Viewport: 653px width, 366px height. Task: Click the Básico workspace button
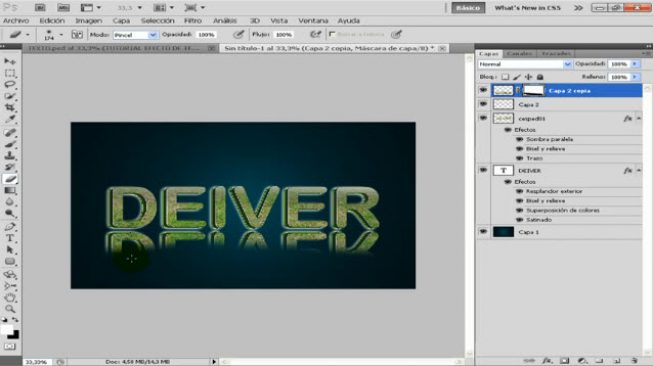tap(468, 8)
